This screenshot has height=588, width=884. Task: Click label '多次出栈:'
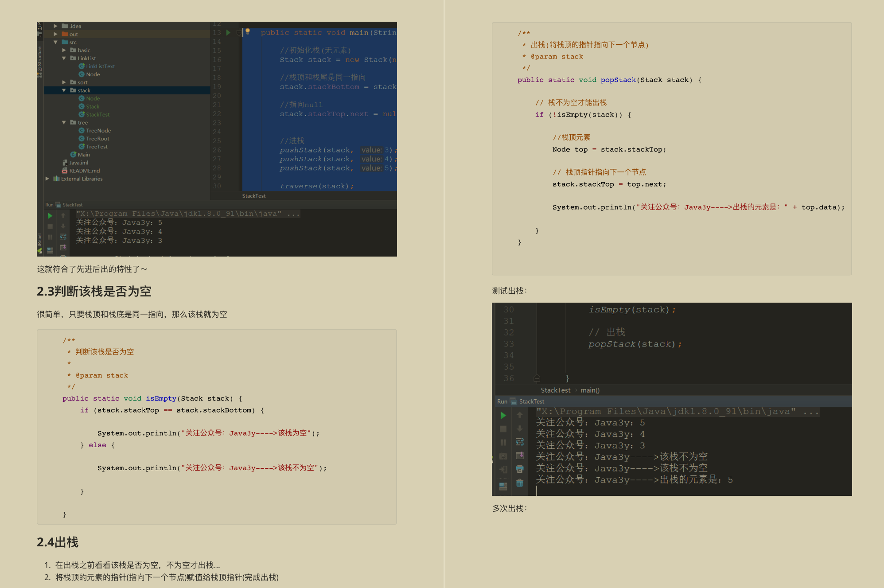pos(510,508)
